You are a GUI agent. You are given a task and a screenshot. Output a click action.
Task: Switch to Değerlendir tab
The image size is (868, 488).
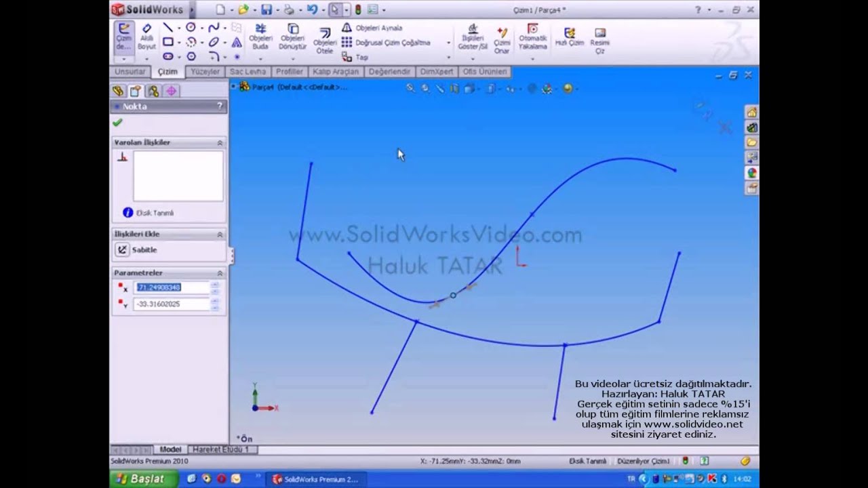pos(389,72)
